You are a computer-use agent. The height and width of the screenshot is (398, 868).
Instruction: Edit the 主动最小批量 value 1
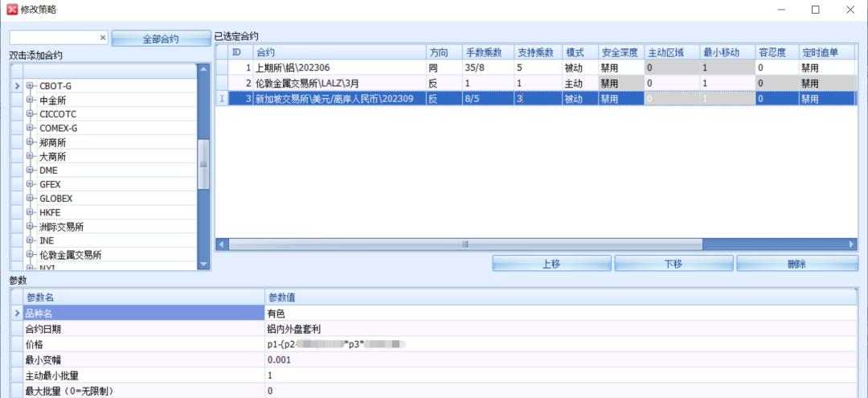[561, 375]
